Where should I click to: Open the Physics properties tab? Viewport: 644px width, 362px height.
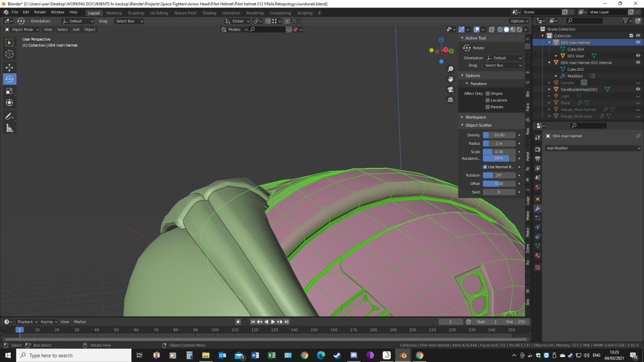pyautogui.click(x=537, y=227)
